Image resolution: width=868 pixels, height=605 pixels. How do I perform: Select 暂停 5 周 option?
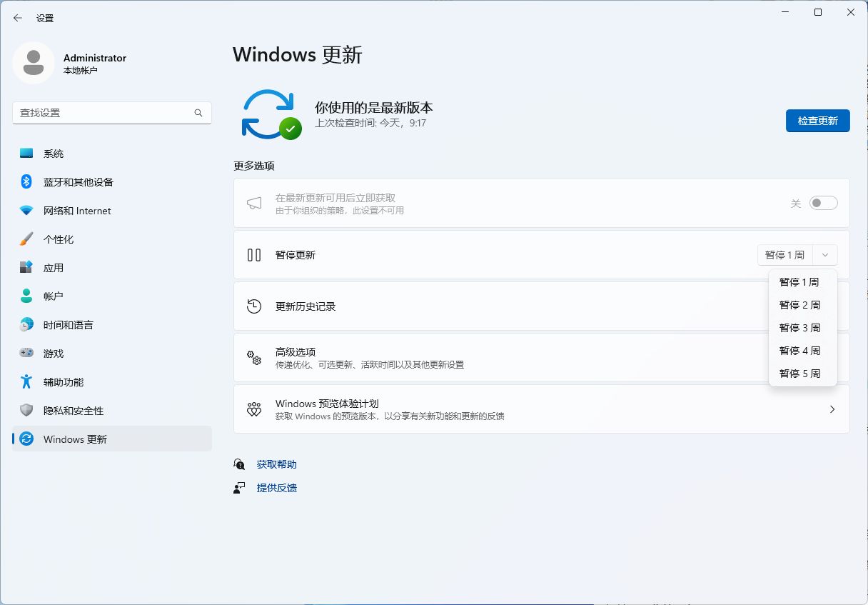click(803, 374)
